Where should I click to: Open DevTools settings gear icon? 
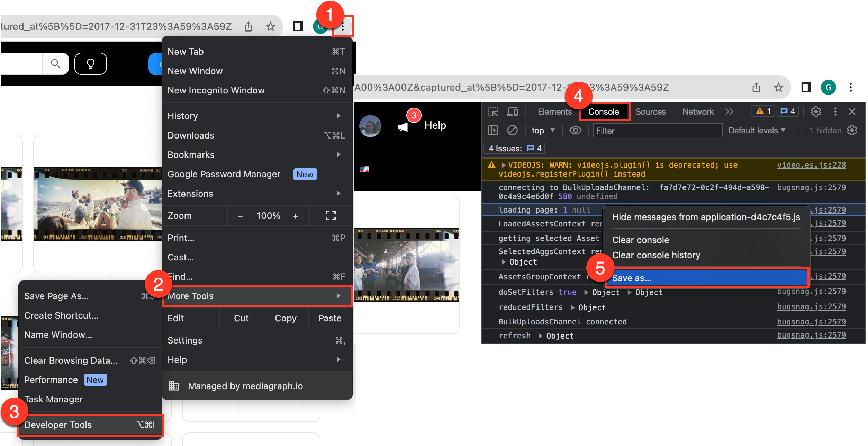click(x=816, y=111)
